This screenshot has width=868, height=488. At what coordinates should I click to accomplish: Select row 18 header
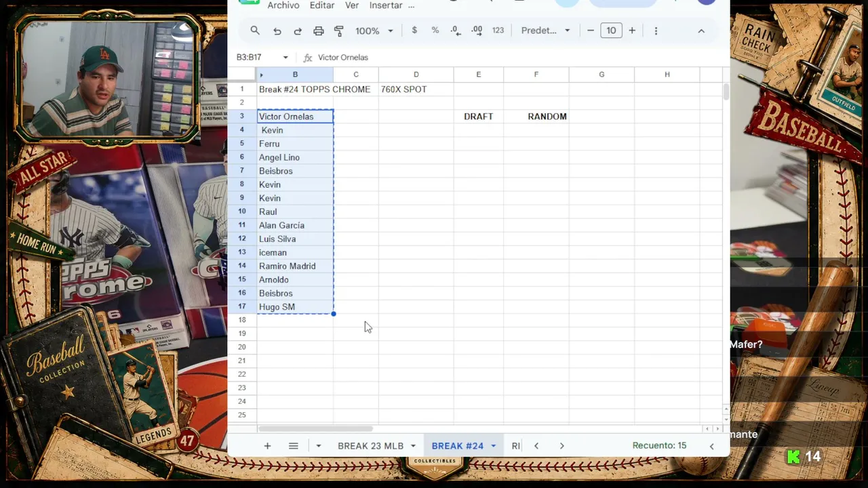[x=242, y=320]
